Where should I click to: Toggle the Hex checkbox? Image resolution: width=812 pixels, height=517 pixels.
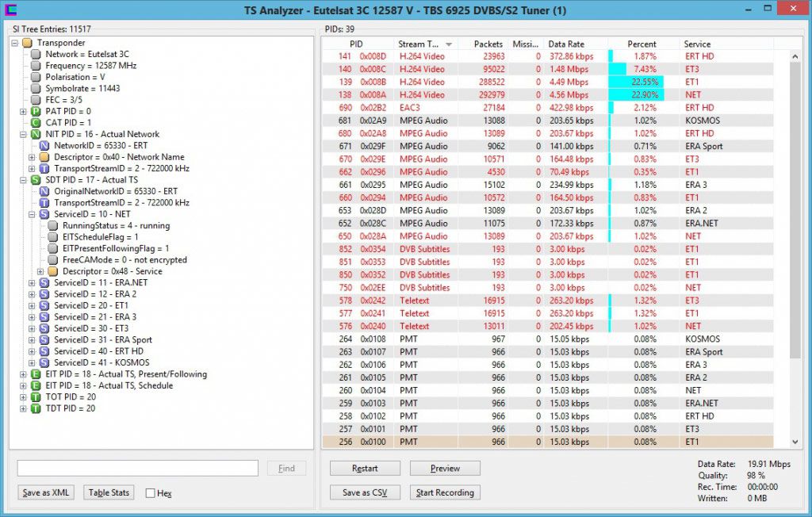[x=151, y=493]
